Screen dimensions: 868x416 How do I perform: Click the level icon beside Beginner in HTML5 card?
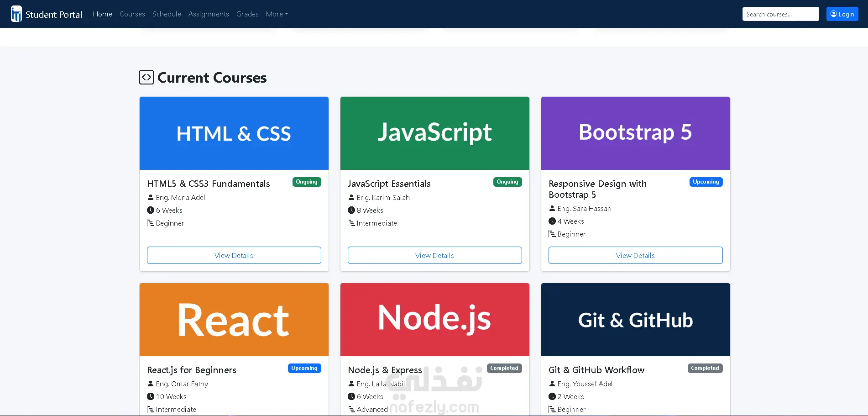pos(151,223)
